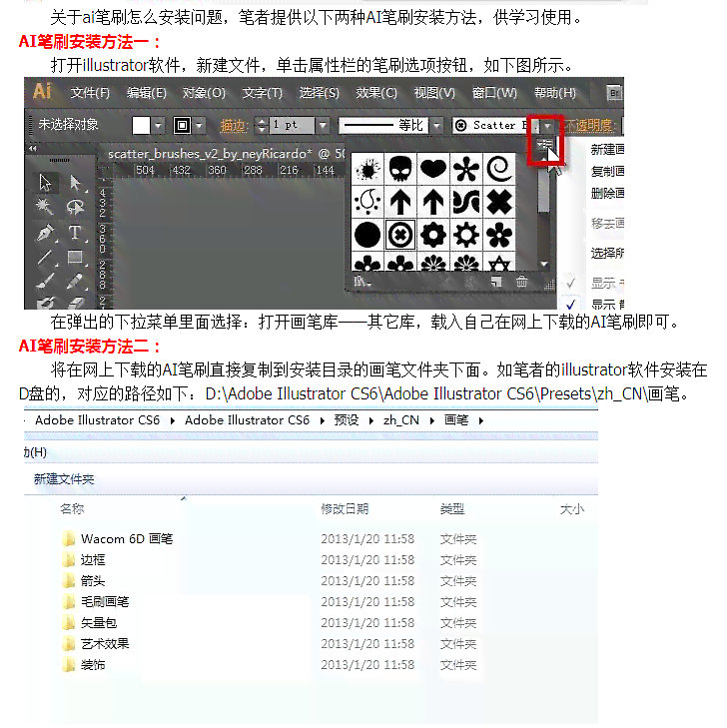
Task: Open the brush panel flyout menu
Action: (545, 145)
